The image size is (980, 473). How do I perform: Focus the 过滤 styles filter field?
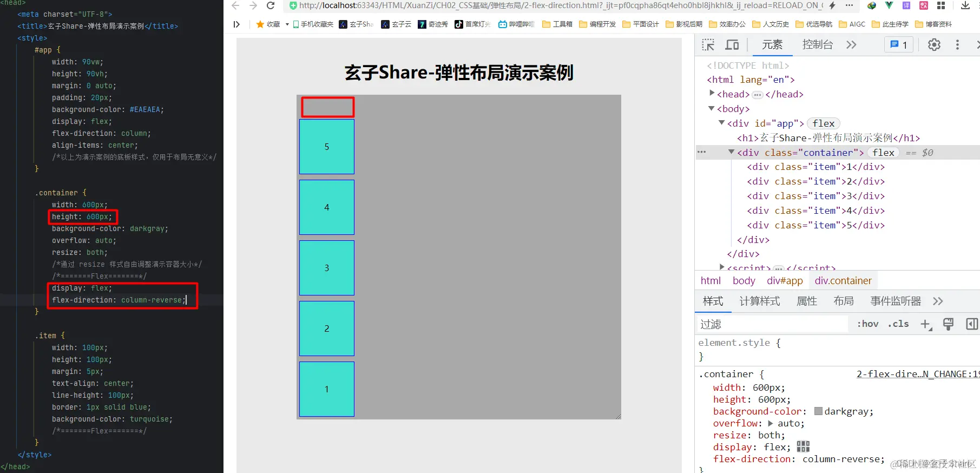(x=773, y=324)
